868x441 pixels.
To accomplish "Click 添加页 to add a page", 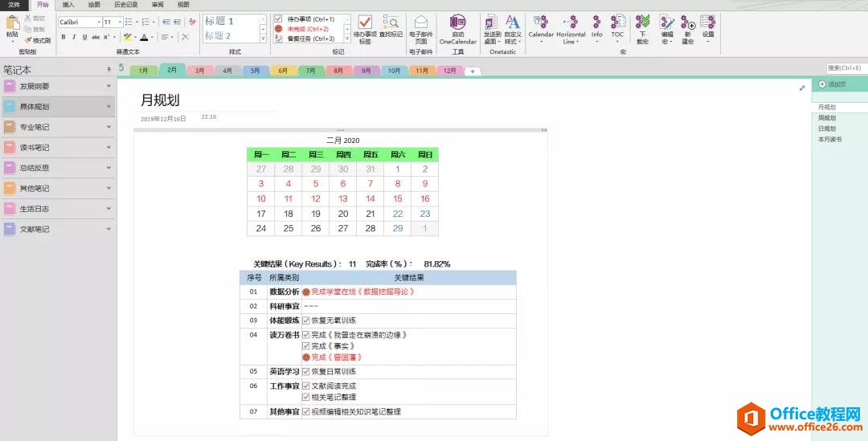I will [832, 84].
